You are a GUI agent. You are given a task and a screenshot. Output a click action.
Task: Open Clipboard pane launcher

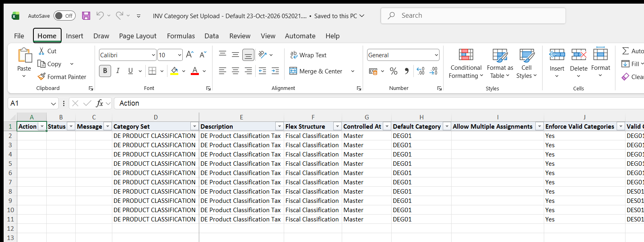point(91,88)
